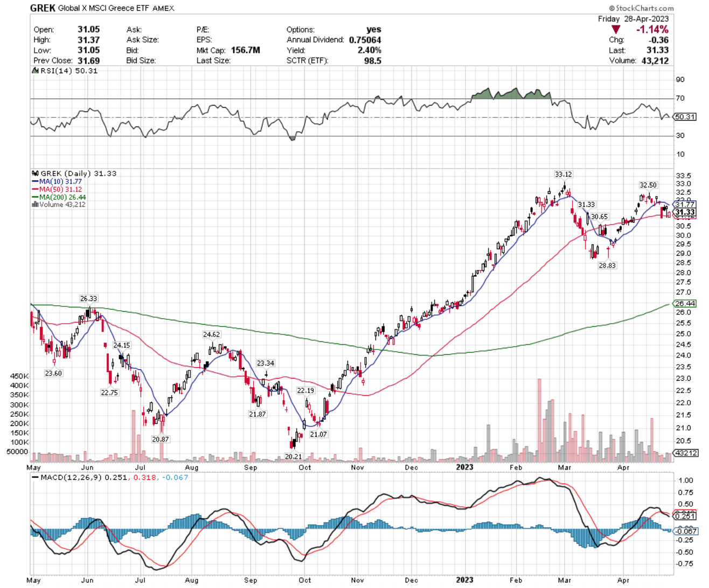Click the 21.87 price annotation
This screenshot has width=709, height=588.
[x=258, y=414]
